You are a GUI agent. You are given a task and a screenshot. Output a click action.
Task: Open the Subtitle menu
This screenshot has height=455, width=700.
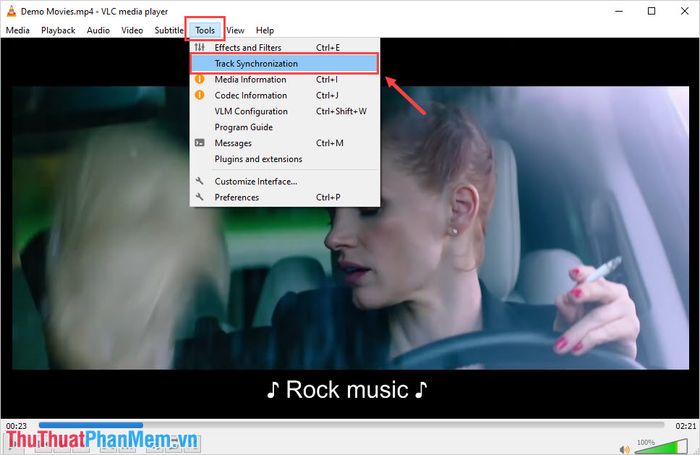(169, 30)
